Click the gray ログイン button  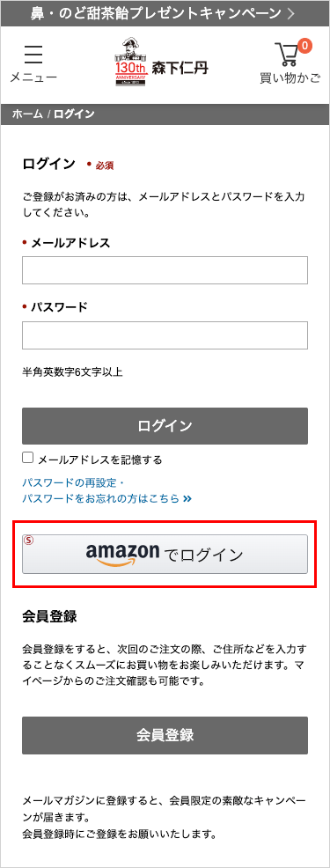point(165,426)
